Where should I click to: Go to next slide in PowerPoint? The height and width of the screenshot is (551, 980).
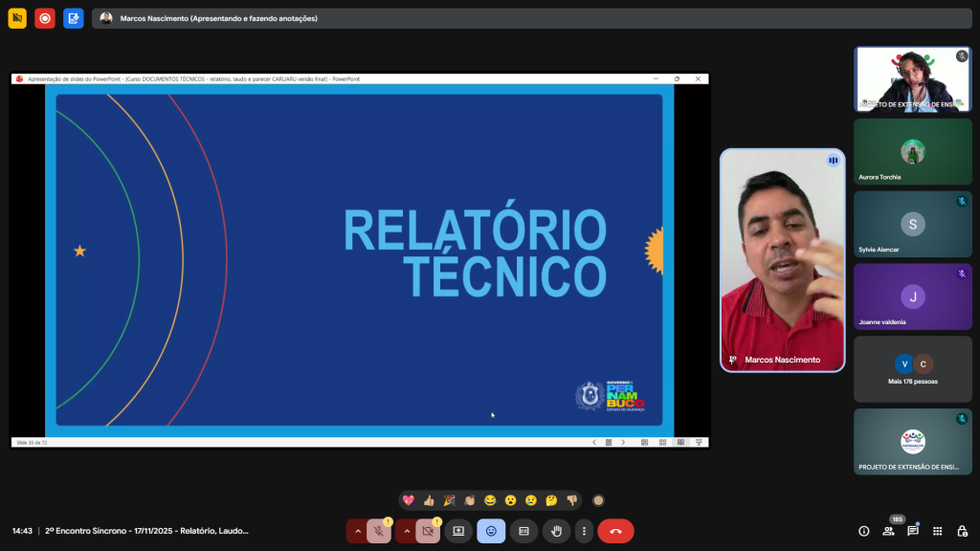point(623,442)
